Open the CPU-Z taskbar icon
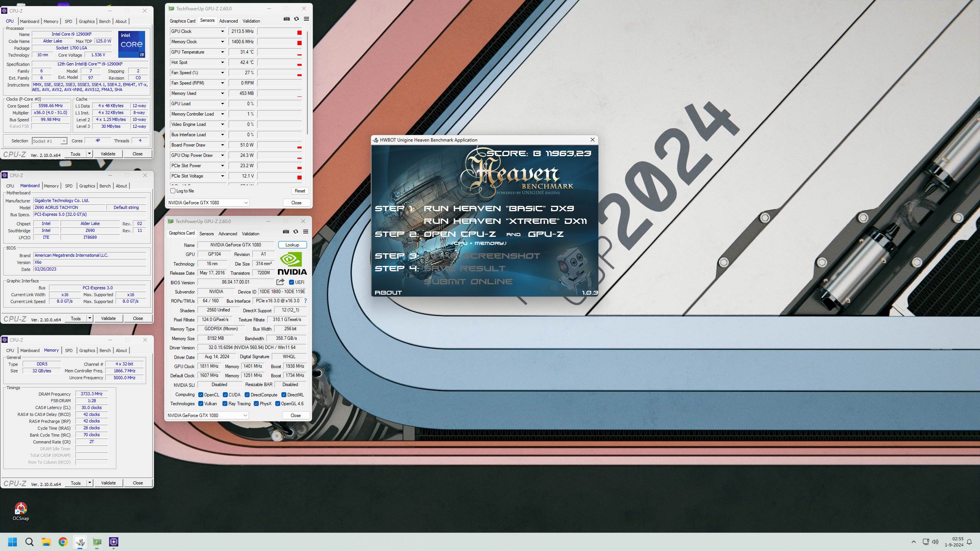Viewport: 980px width, 551px height. click(114, 542)
